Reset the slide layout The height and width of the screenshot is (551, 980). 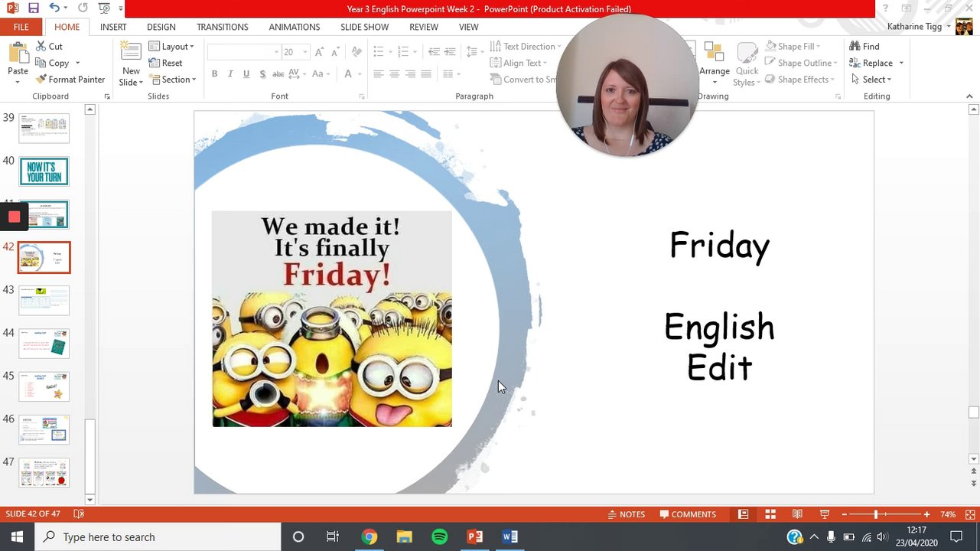(x=166, y=64)
